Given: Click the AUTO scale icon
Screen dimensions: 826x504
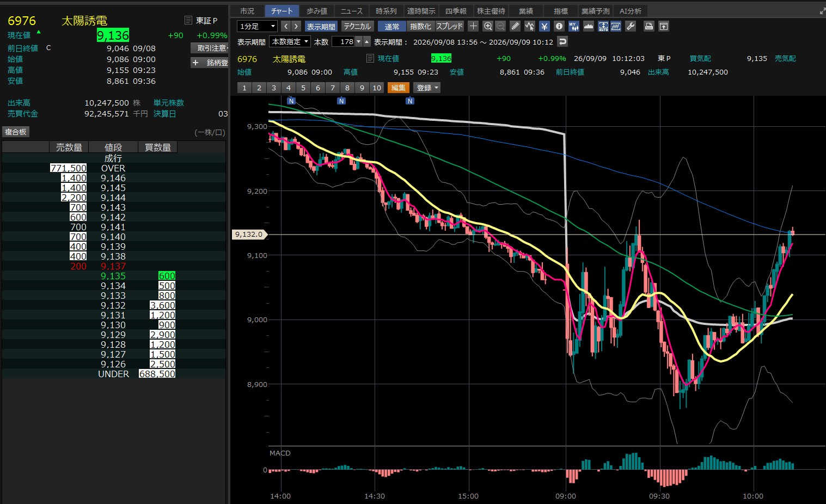Looking at the screenshot, I should pyautogui.click(x=603, y=26).
